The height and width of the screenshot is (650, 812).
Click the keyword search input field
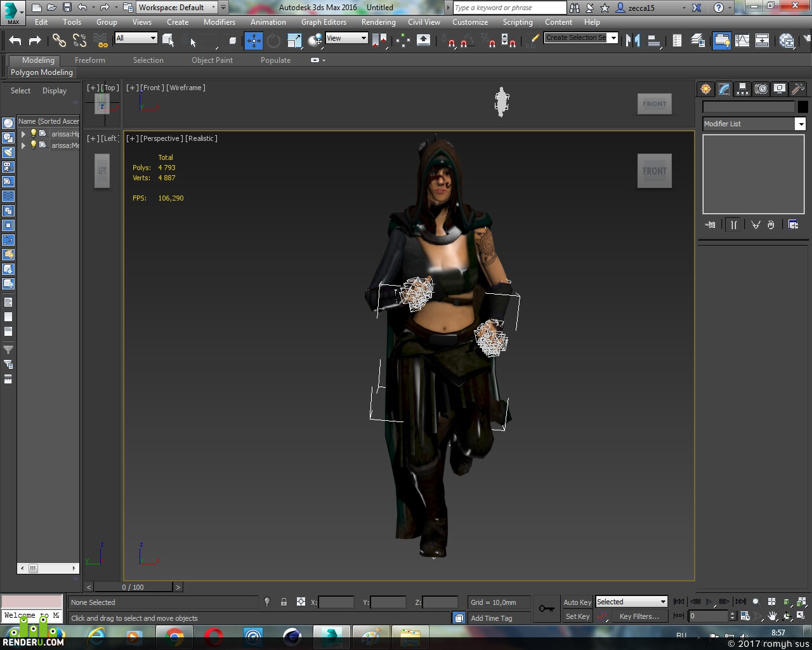509,8
